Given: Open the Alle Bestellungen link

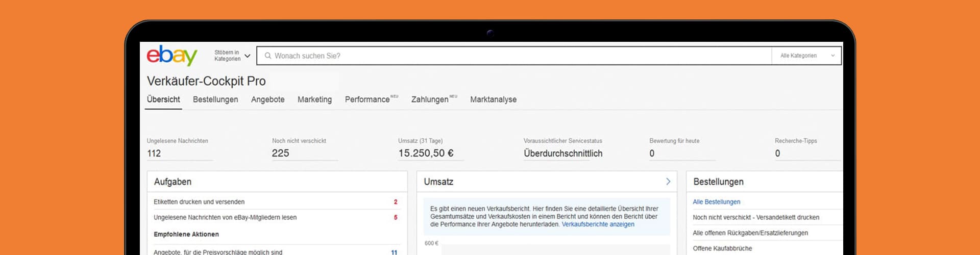Looking at the screenshot, I should (x=716, y=202).
